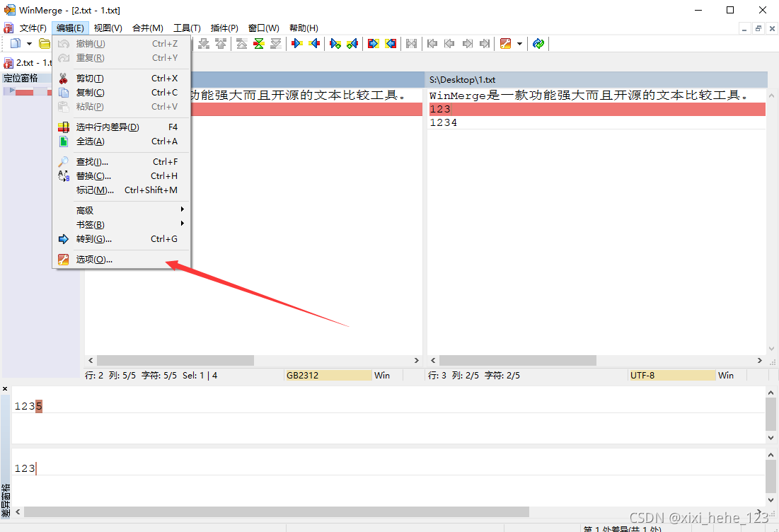
Task: Click the GB2312 encoding in left status bar
Action: [x=328, y=376]
